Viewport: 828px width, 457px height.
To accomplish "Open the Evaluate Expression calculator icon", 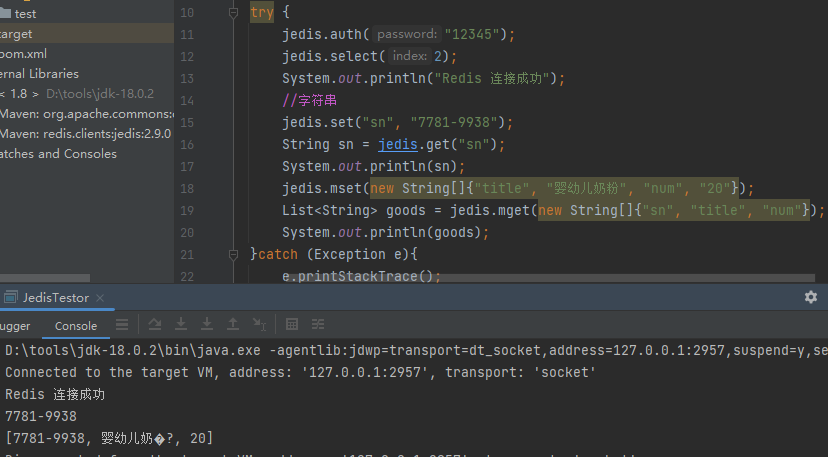I will coord(292,324).
